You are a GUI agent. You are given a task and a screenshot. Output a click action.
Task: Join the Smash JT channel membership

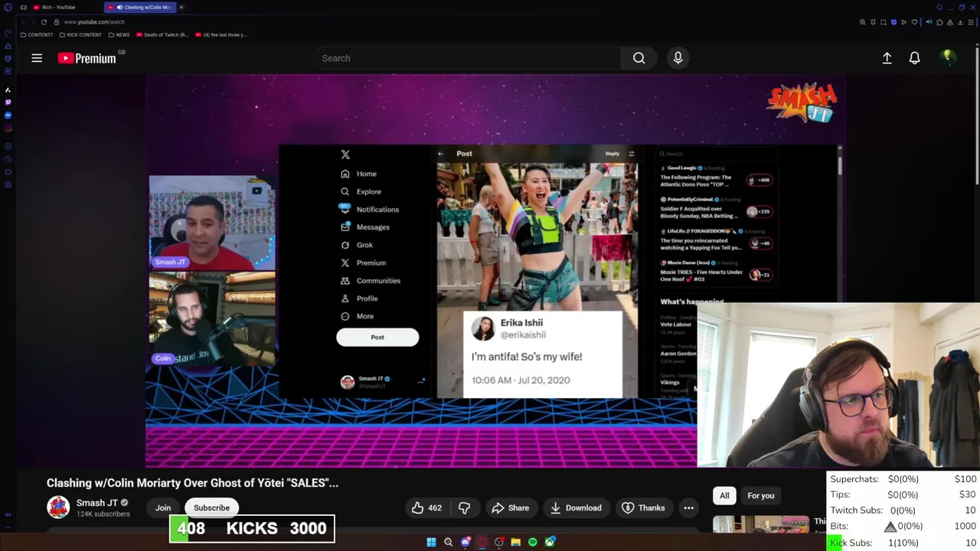163,508
